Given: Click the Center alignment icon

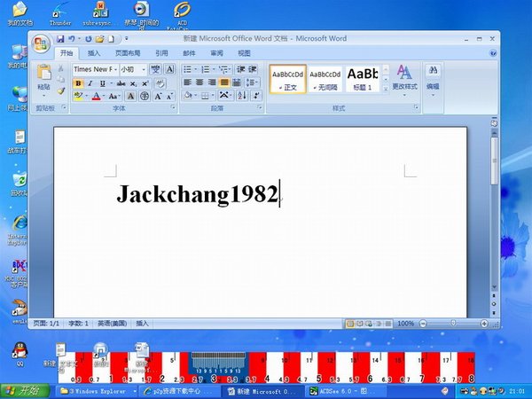Looking at the screenshot, I should (199, 82).
